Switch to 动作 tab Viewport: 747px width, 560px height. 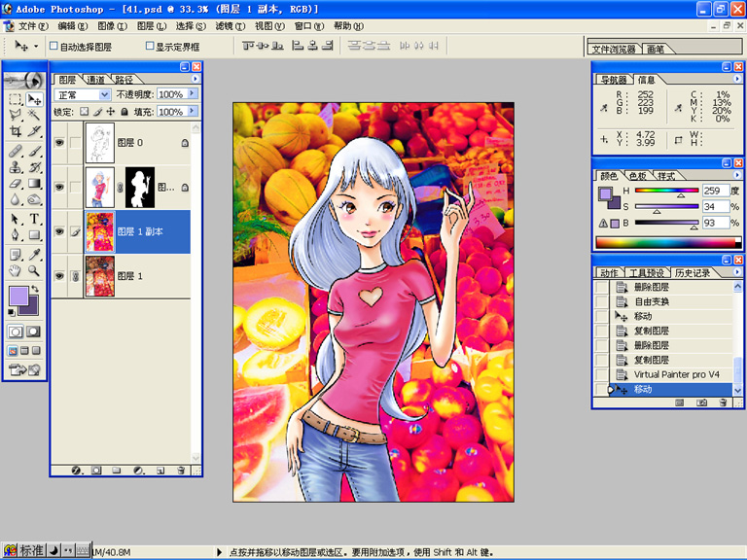609,273
